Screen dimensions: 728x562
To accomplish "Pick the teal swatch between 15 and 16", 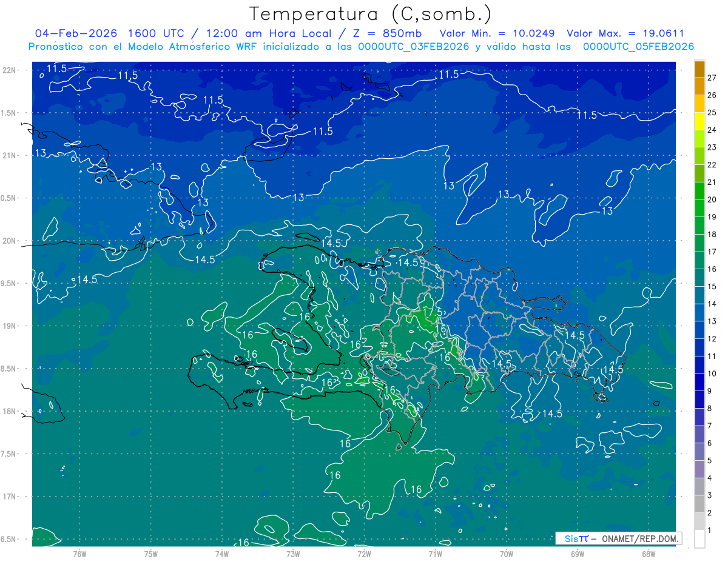I will click(699, 278).
